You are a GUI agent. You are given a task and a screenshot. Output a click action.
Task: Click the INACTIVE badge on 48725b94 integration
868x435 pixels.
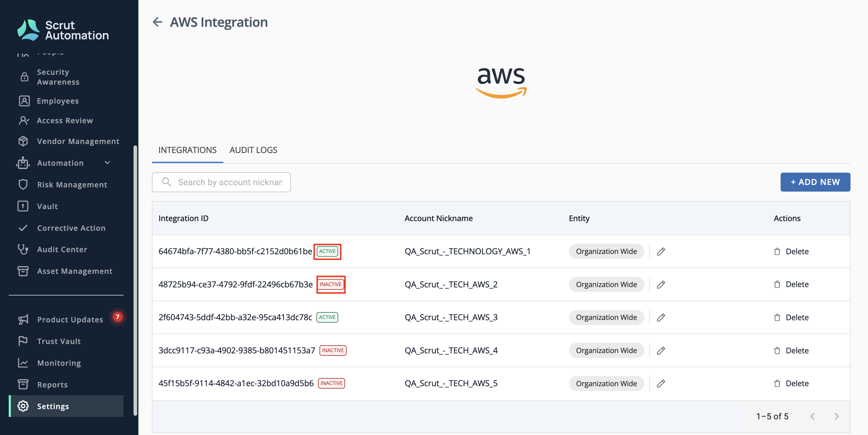[331, 284]
